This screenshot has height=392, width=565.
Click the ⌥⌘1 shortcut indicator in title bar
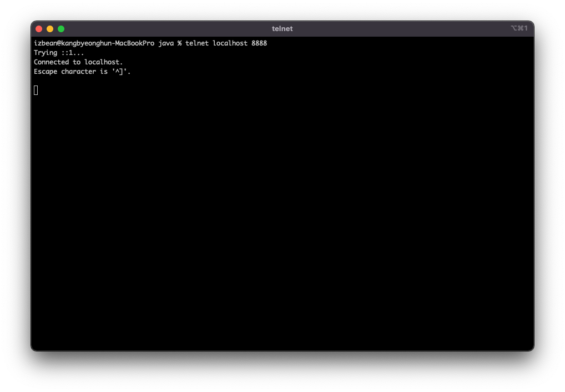519,28
